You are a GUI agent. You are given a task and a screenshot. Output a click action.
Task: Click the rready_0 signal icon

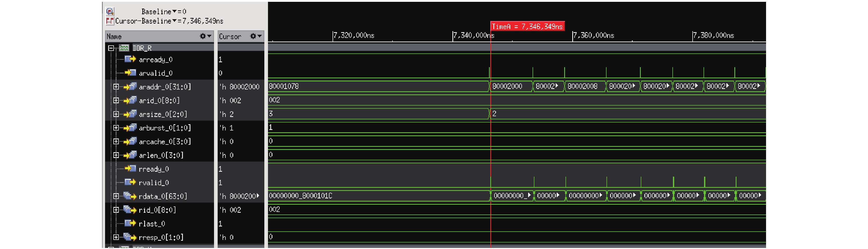(130, 168)
